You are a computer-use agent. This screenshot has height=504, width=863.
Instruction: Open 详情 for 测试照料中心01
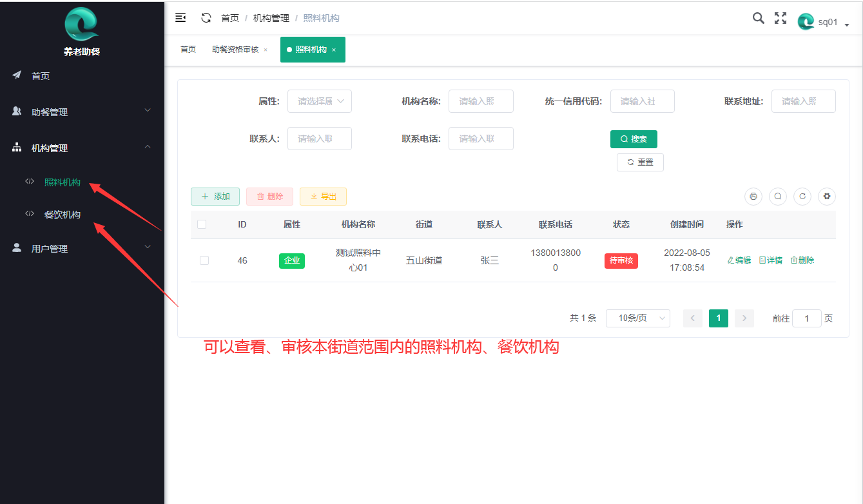click(x=771, y=260)
